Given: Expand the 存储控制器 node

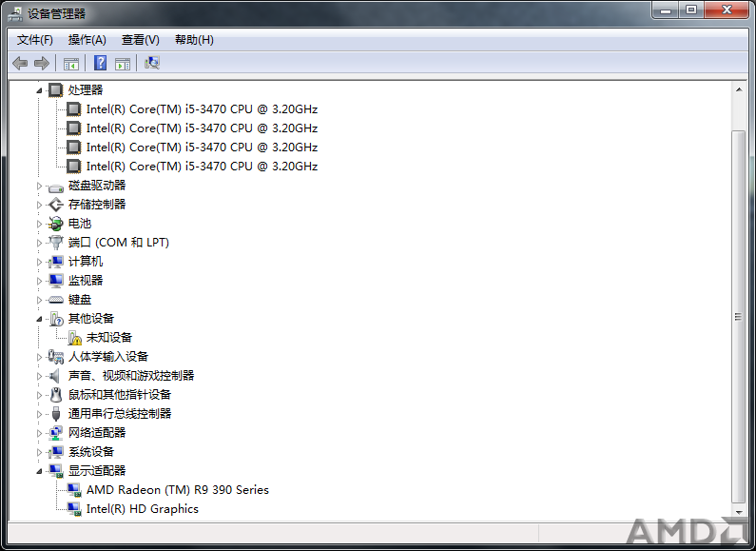Looking at the screenshot, I should [x=39, y=205].
